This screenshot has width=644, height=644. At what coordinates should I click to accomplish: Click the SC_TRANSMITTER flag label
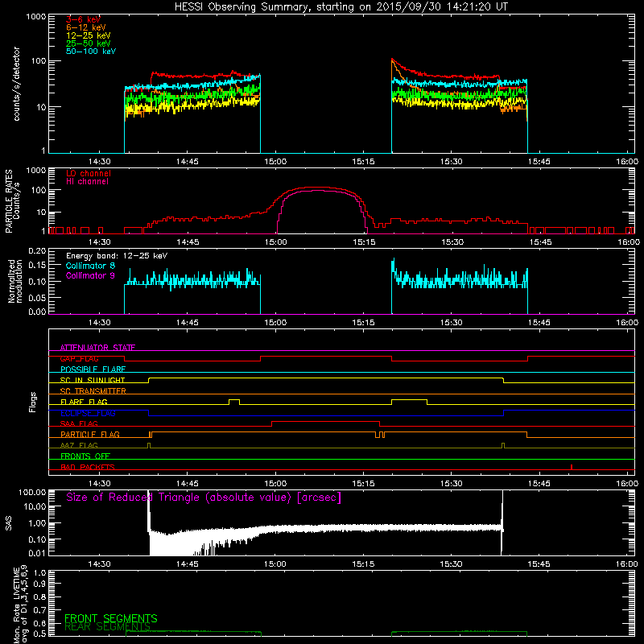[x=93, y=391]
